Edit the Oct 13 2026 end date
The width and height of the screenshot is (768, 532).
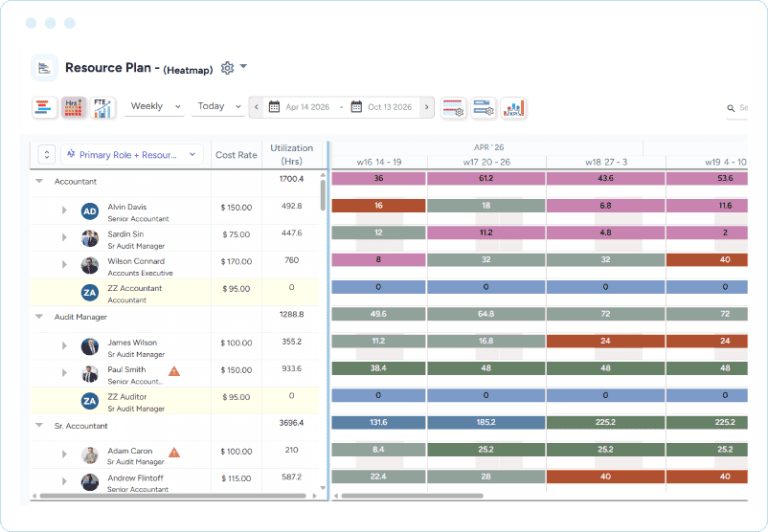pos(390,107)
